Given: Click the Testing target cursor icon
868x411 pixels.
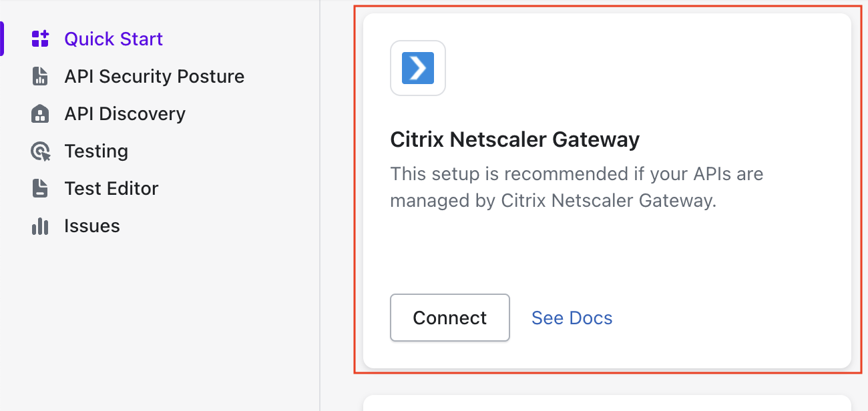Looking at the screenshot, I should click(x=41, y=151).
